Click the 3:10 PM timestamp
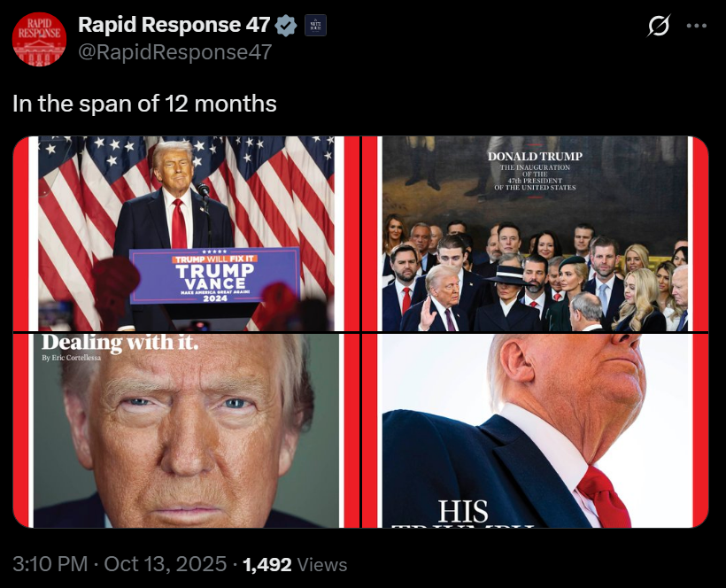This screenshot has height=588, width=726. [50, 564]
